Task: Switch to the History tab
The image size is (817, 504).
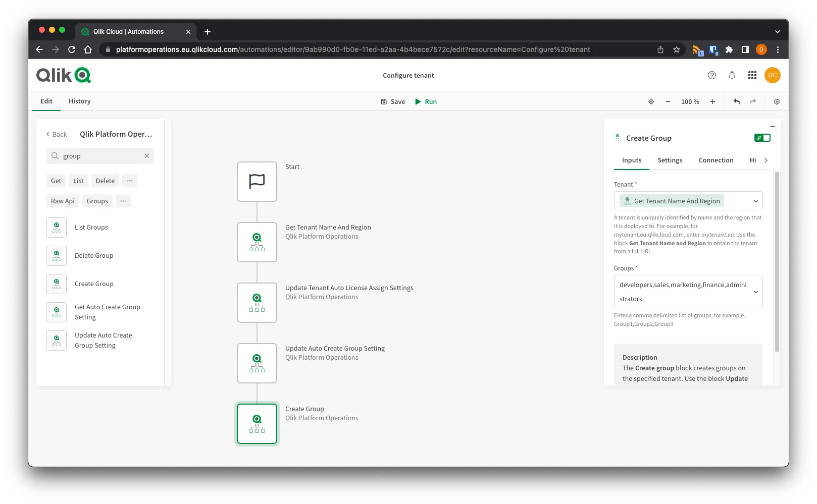Action: point(79,101)
